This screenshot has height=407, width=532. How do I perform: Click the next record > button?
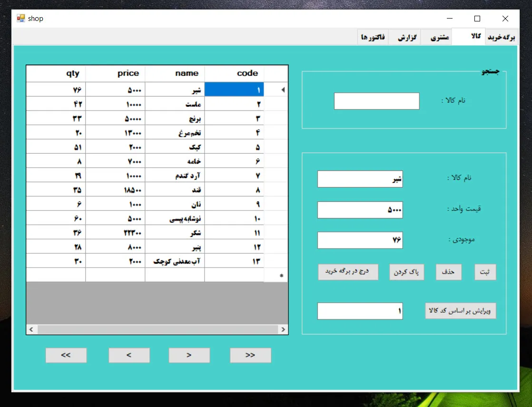pos(189,355)
